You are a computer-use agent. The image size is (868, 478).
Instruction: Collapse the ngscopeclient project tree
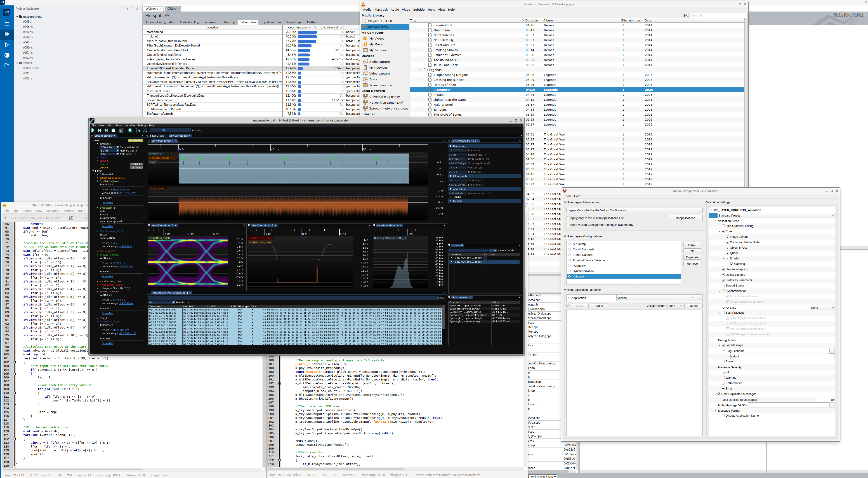pyautogui.click(x=18, y=16)
